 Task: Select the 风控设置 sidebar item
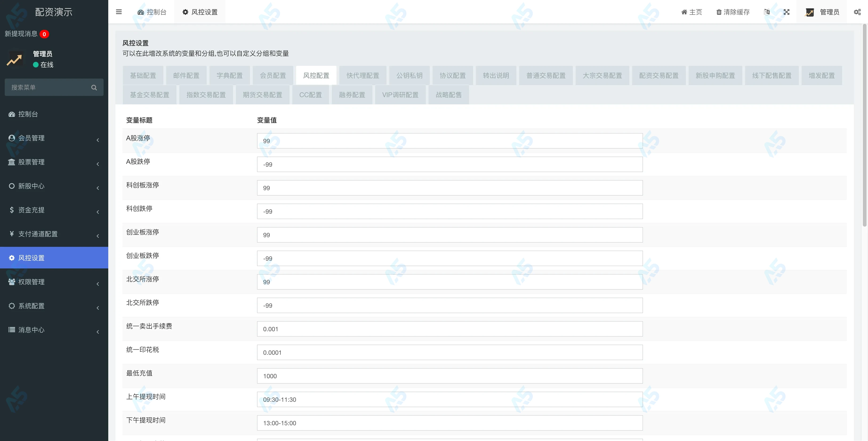coord(31,258)
